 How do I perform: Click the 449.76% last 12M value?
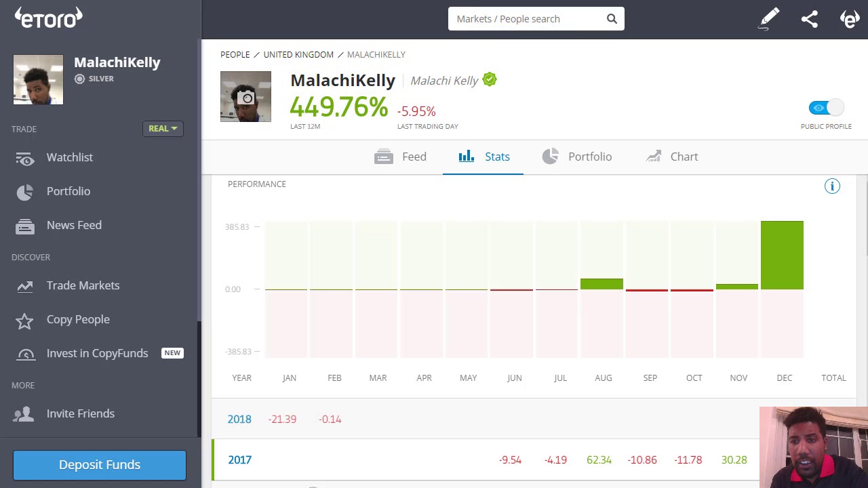coord(339,107)
